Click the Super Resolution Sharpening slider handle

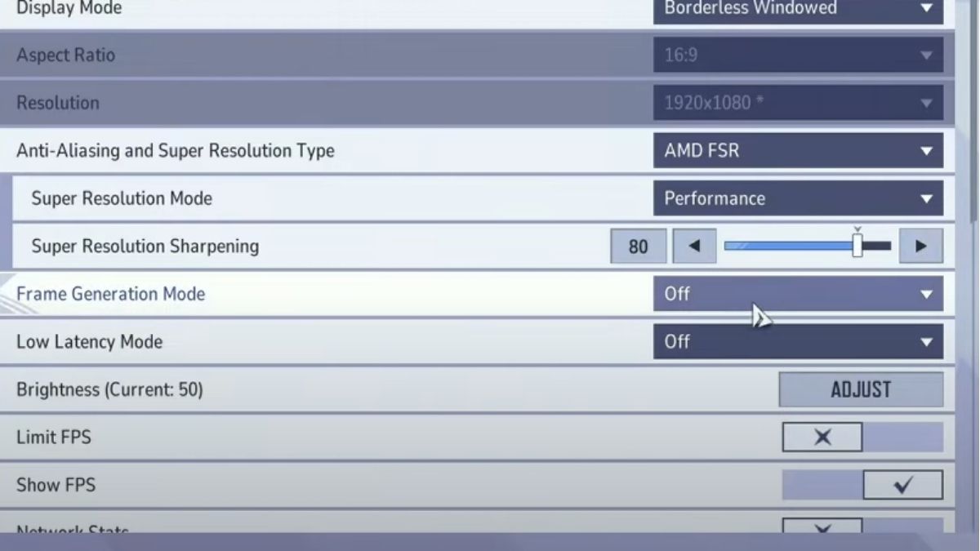pos(857,245)
